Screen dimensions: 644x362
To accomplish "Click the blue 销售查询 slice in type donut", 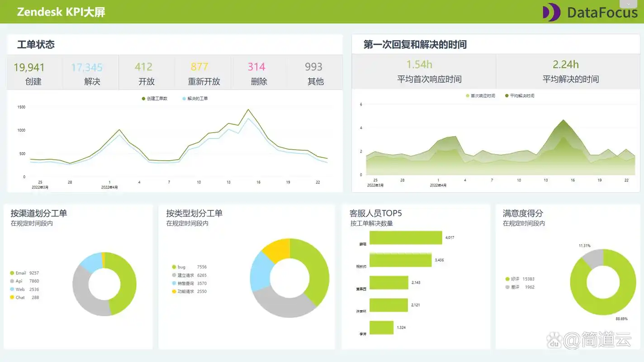I will [260, 271].
